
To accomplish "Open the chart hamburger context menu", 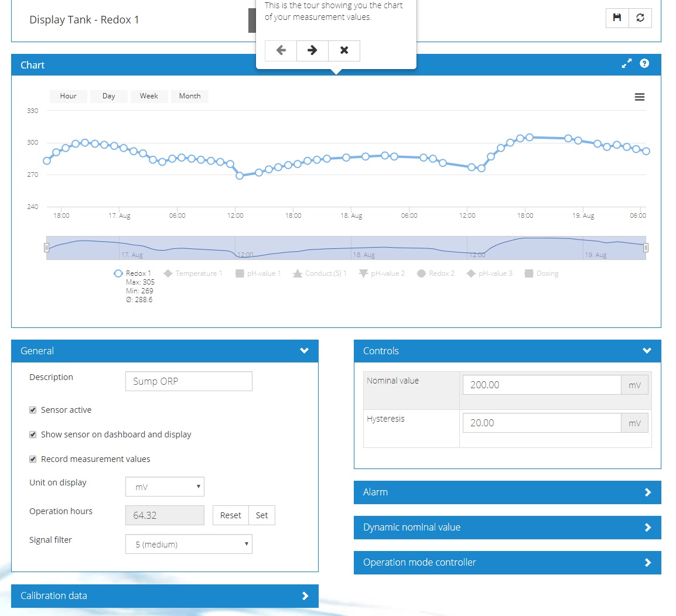I will tap(639, 97).
